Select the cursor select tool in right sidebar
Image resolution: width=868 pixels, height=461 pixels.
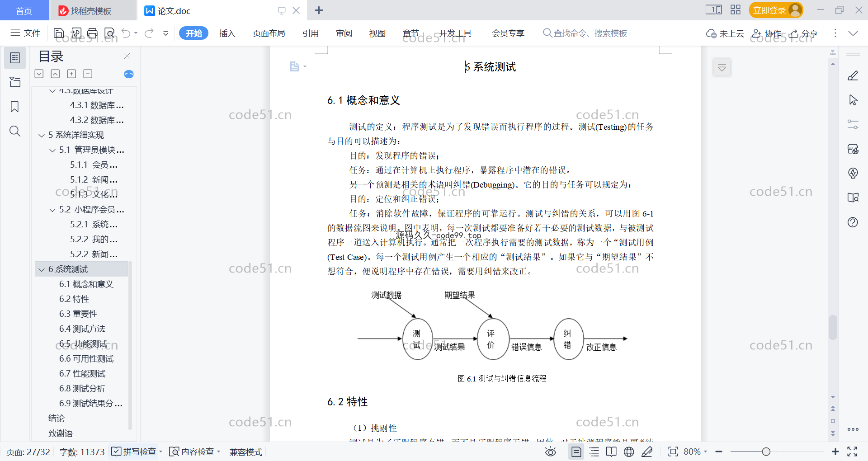click(853, 100)
